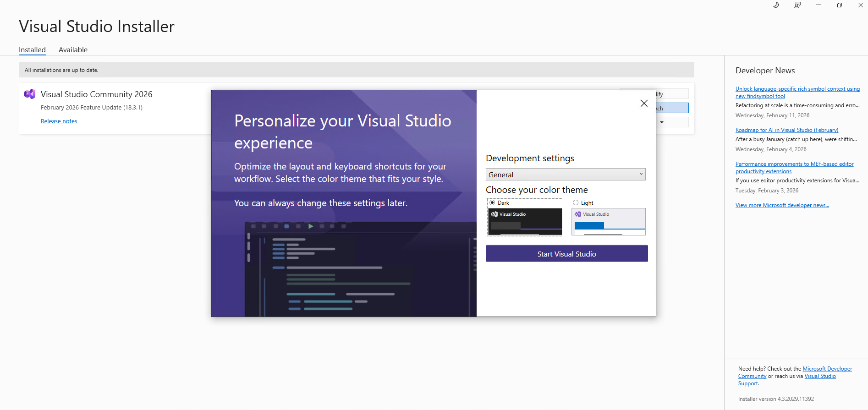Click the 'Installer version 4.3.2029.11392' text
This screenshot has width=868, height=410.
coord(776,399)
